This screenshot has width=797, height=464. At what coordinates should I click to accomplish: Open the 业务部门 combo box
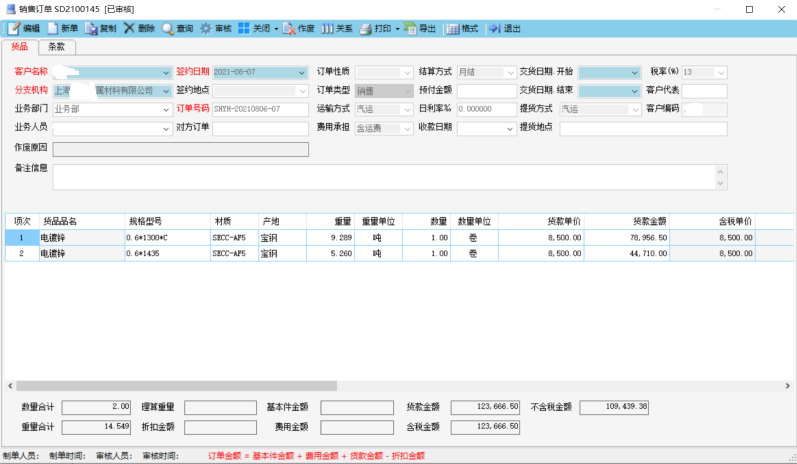click(x=112, y=109)
